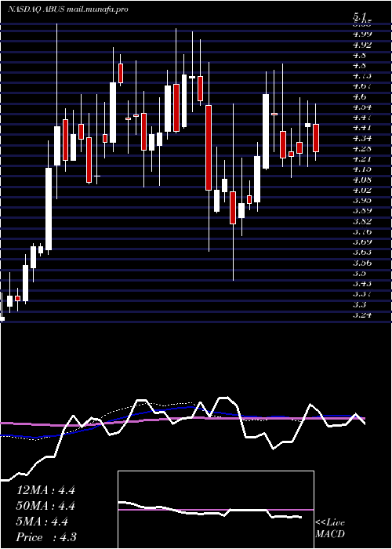Click the 4.21 price axis label
This screenshot has height=549, width=392.
tap(362, 158)
